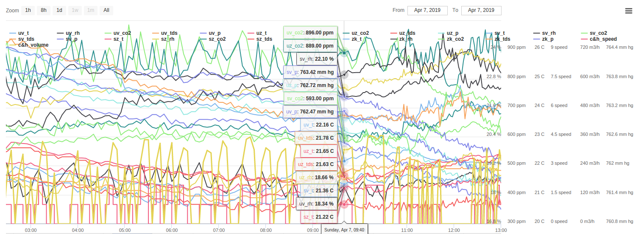Toggle zk_tds legend entry
This screenshot has width=644, height=234.
pos(498,39)
